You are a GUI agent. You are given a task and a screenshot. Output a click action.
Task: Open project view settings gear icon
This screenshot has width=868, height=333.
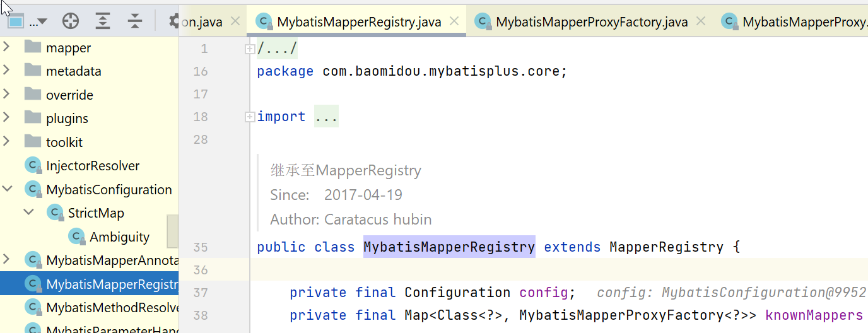[175, 21]
